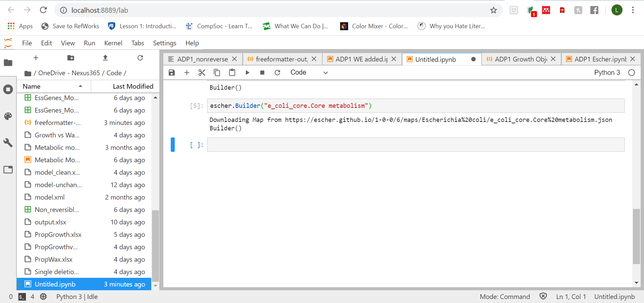Paste a cell from clipboard
644x303 pixels.
(x=232, y=72)
